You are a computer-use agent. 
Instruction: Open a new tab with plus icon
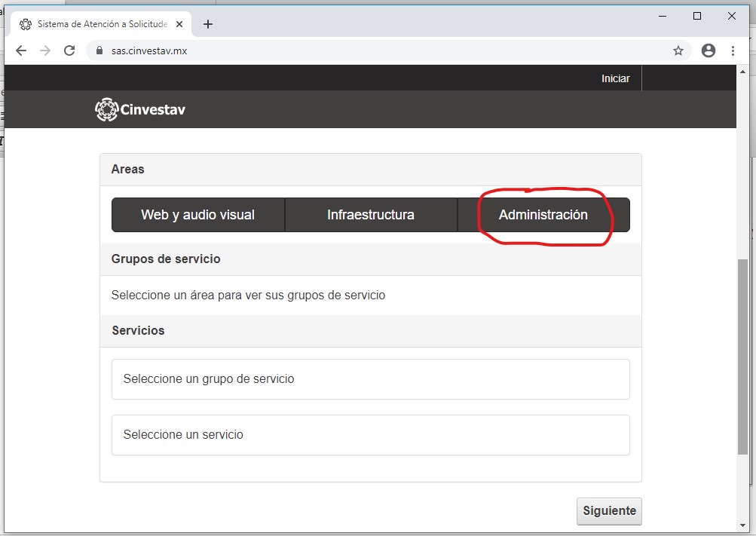(x=208, y=24)
